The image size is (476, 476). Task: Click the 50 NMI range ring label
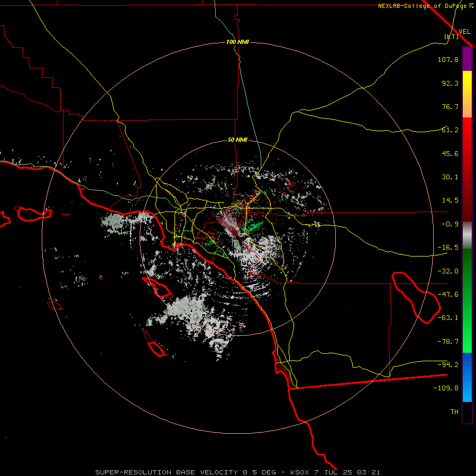pos(237,140)
